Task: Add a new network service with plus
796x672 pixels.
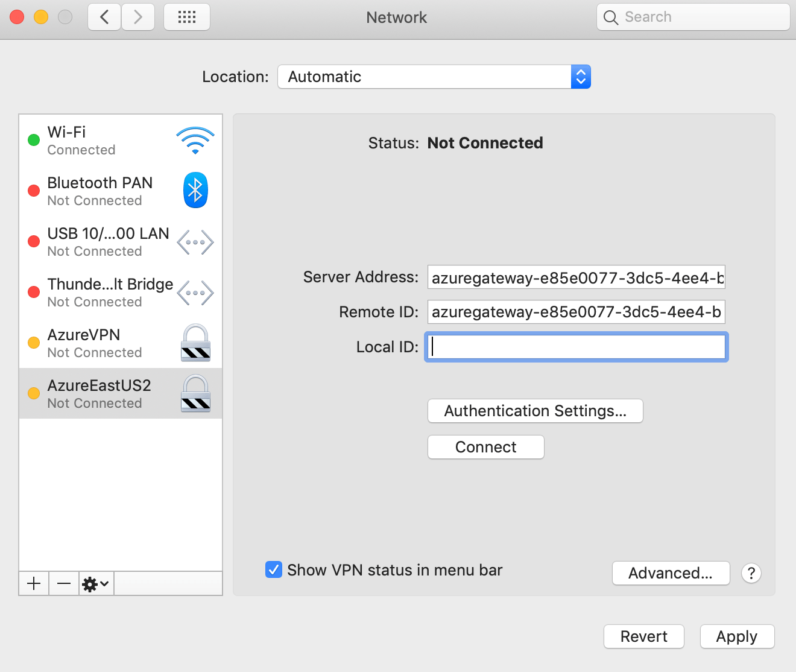Action: pos(34,583)
